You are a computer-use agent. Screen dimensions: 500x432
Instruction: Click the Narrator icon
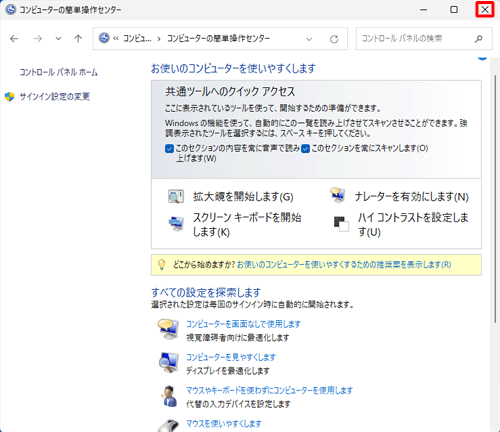point(338,195)
